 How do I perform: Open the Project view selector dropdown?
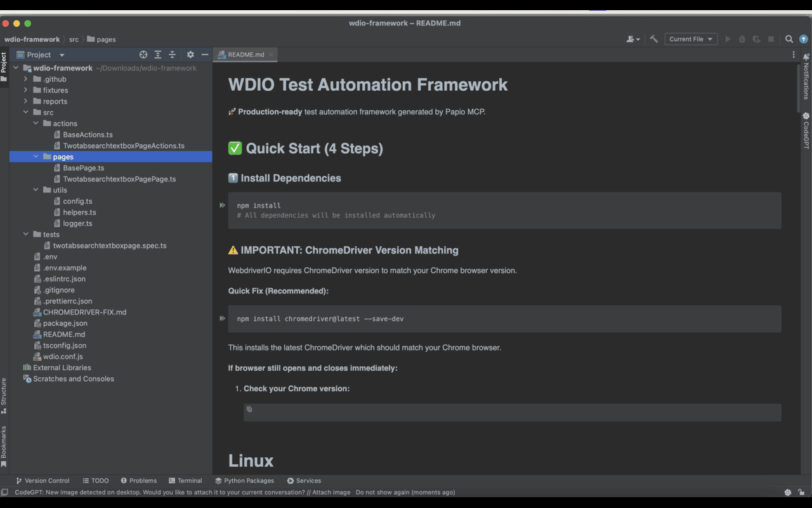pos(41,55)
